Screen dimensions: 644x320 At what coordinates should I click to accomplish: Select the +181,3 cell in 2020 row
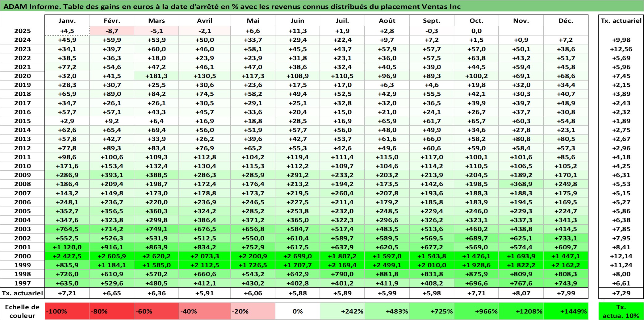tap(157, 76)
